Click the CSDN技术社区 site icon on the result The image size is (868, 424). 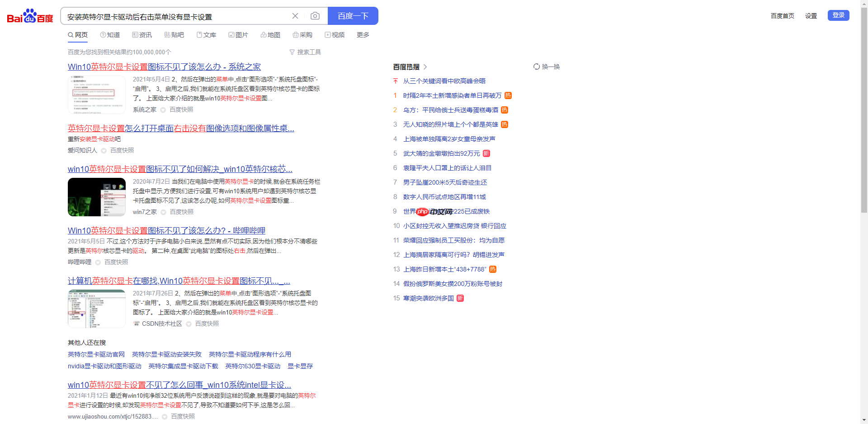[136, 324]
